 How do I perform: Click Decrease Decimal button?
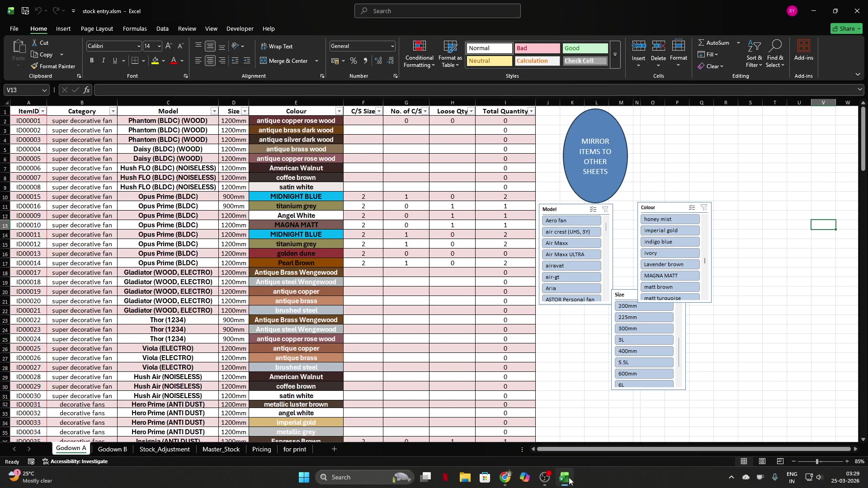click(x=391, y=61)
